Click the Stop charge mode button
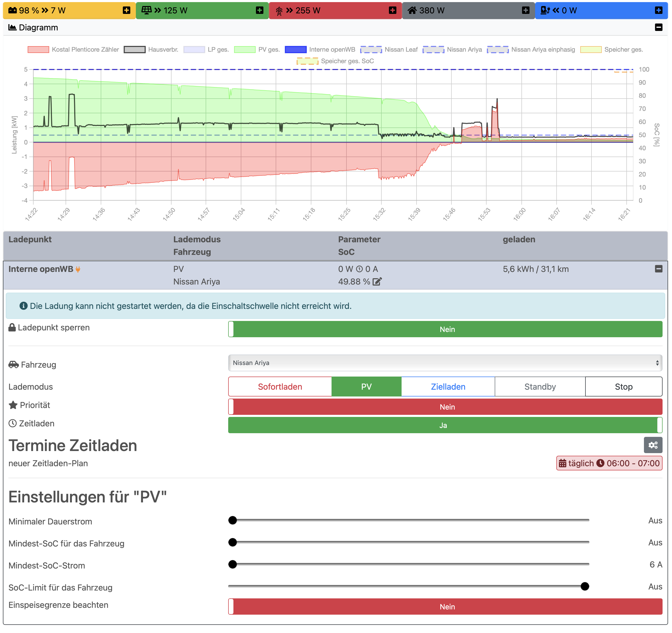Screen dimensions: 672x633 (623, 387)
